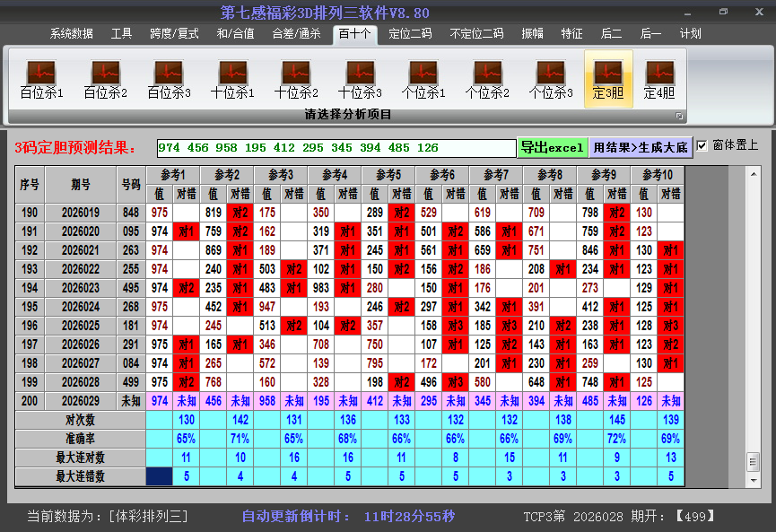The image size is (776, 532).
Task: Click the 百位杀1 icon
Action: pyautogui.click(x=41, y=79)
